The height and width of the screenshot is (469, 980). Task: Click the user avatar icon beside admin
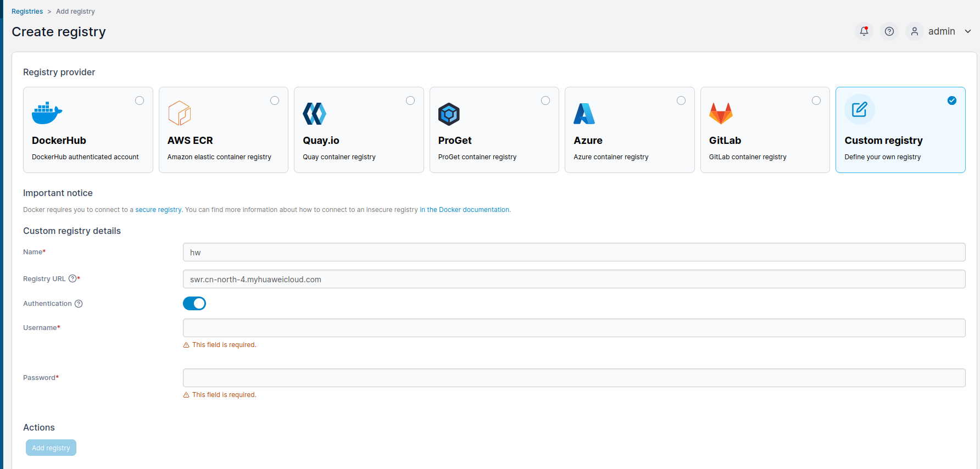click(x=914, y=31)
